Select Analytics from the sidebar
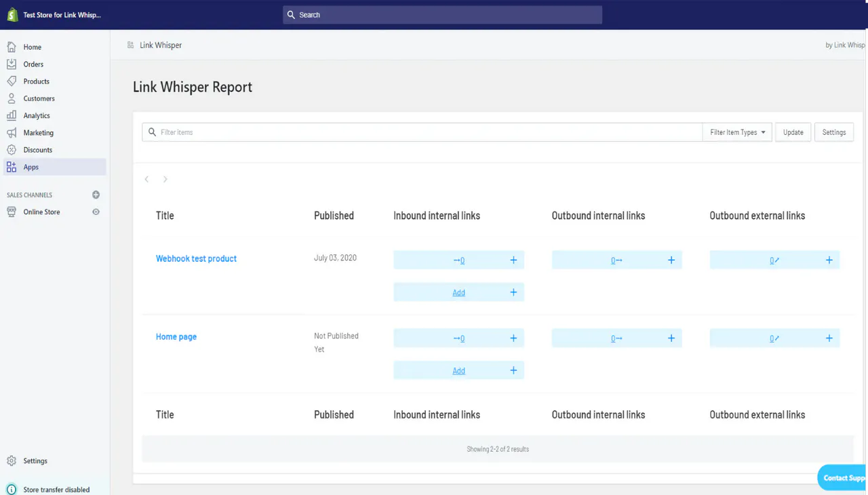The image size is (868, 495). coord(37,116)
